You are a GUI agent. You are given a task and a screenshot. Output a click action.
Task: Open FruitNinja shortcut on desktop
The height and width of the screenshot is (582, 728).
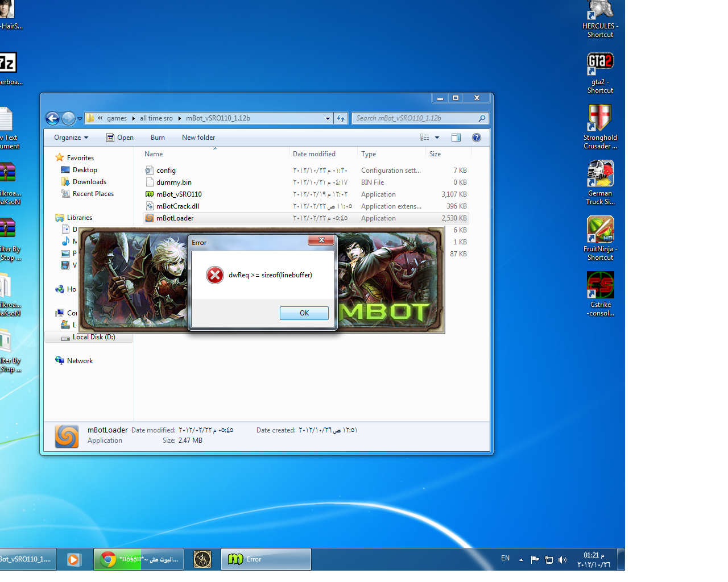coord(600,238)
